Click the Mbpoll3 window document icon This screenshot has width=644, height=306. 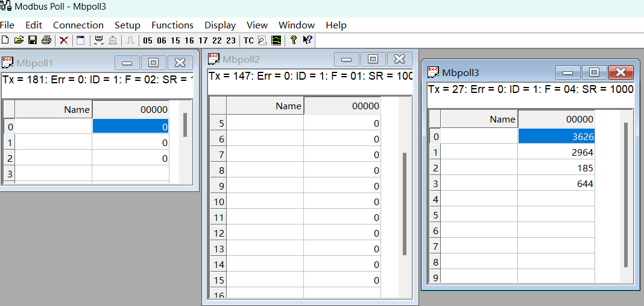[434, 72]
